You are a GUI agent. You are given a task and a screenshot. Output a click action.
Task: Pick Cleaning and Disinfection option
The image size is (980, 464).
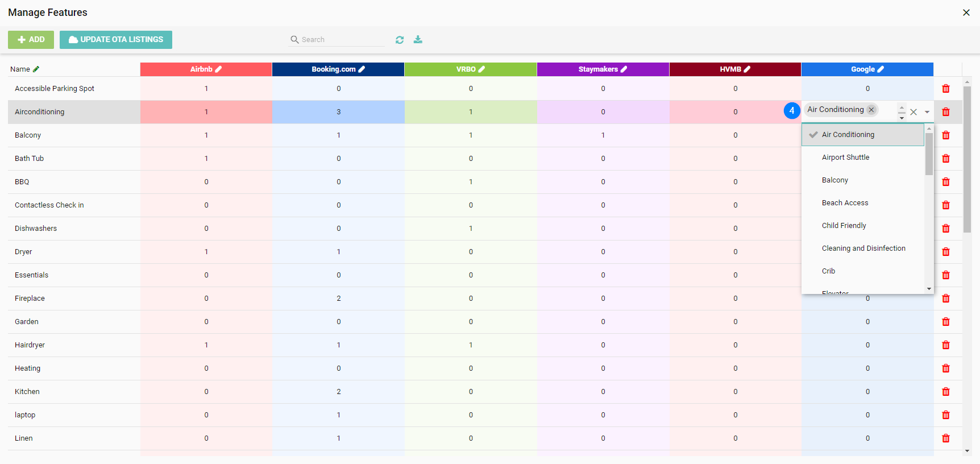pos(863,248)
